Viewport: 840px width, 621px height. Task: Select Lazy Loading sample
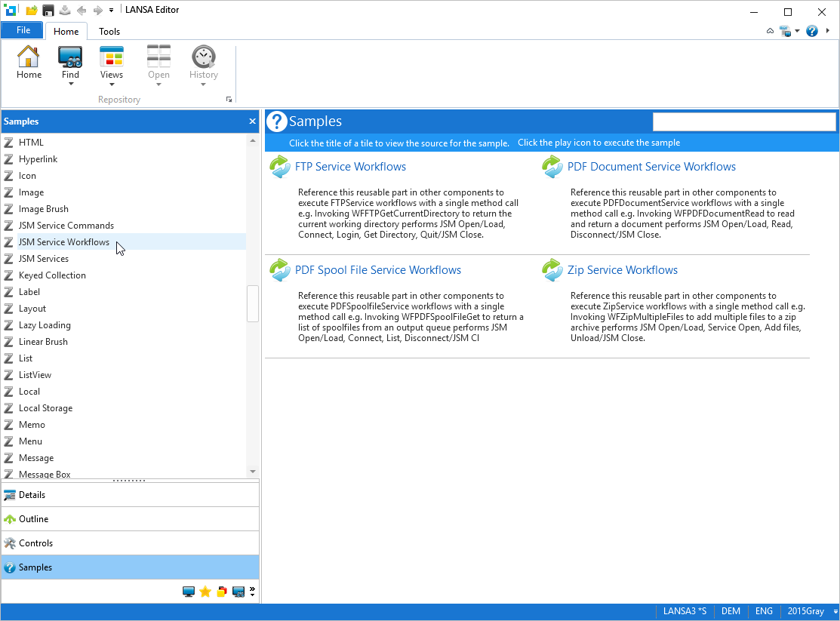pyautogui.click(x=45, y=325)
